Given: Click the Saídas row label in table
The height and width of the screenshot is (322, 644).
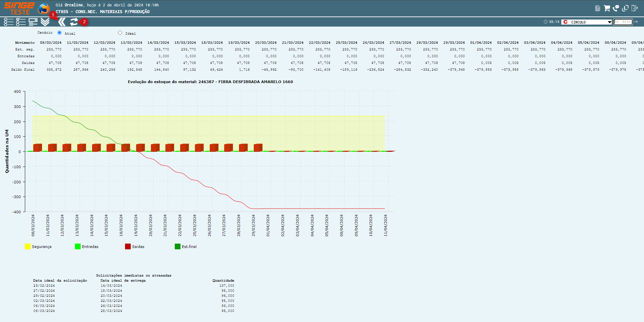Looking at the screenshot, I should click(x=28, y=63).
